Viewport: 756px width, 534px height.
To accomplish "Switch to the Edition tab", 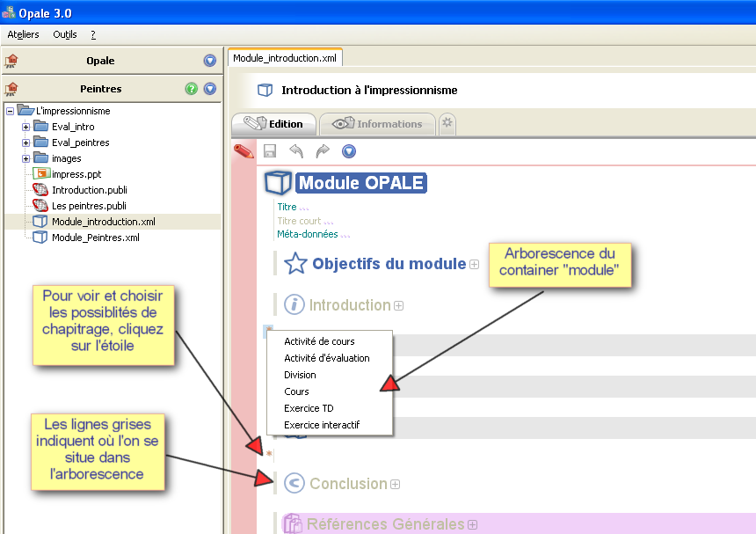I will click(274, 124).
